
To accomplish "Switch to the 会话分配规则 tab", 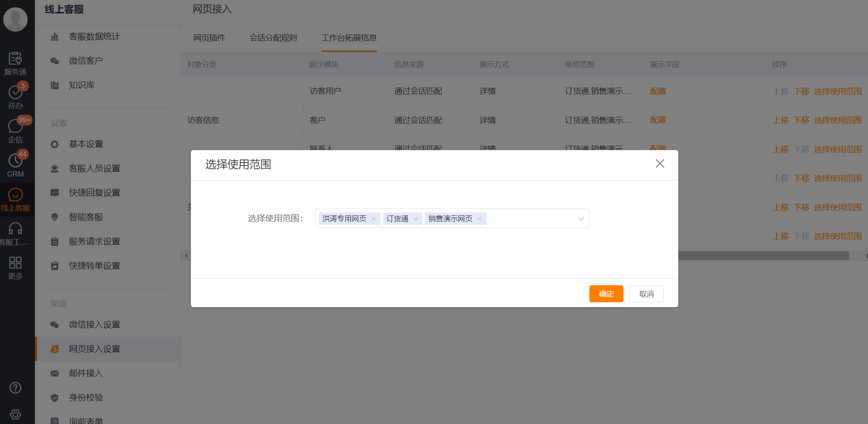I will point(273,38).
